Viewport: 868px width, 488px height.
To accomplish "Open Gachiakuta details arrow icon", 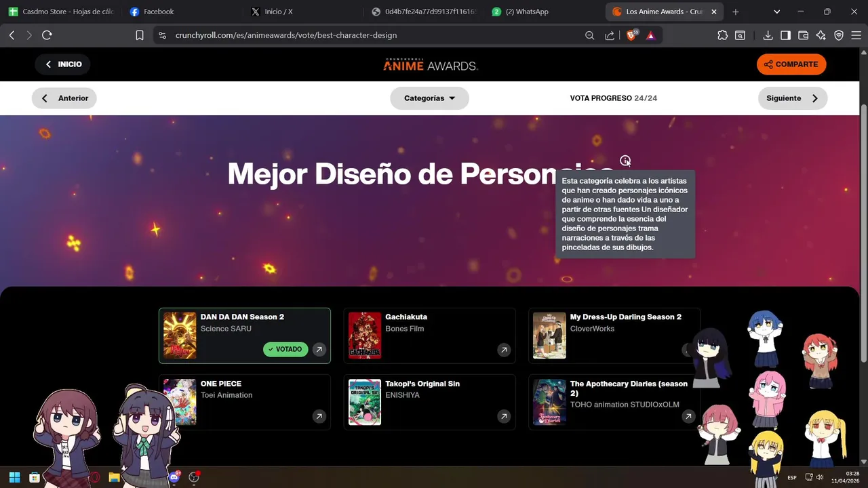I will (x=504, y=350).
